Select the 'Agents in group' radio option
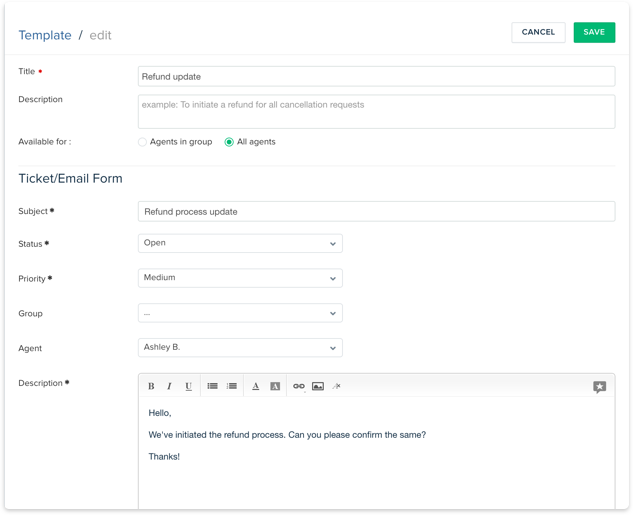Image resolution: width=633 pixels, height=515 pixels. coord(142,142)
